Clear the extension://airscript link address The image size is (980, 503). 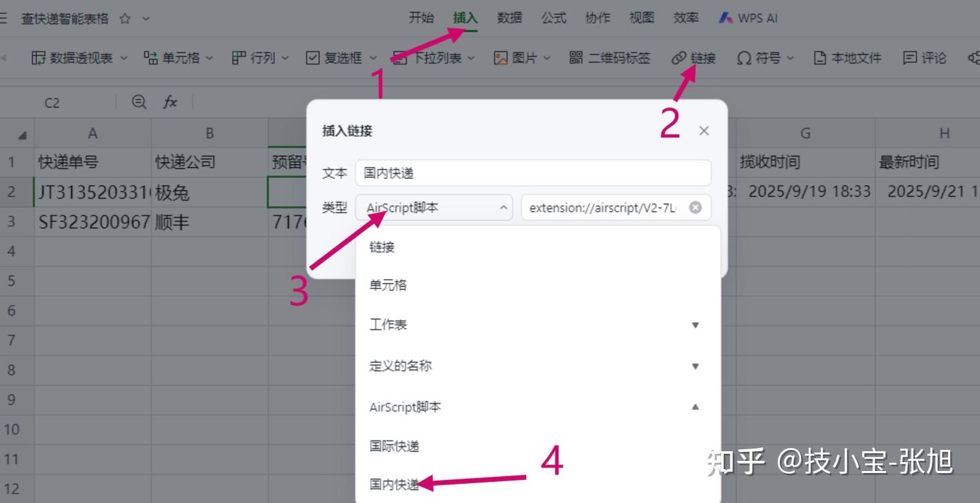pyautogui.click(x=695, y=208)
